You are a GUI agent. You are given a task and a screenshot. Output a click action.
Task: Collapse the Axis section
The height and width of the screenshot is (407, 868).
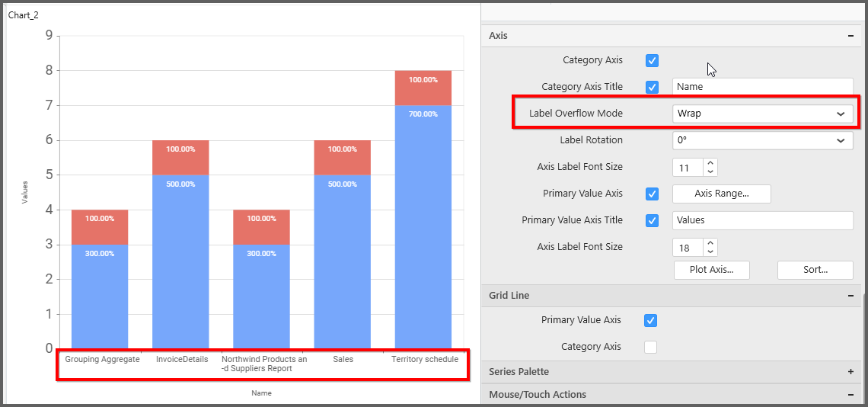850,36
